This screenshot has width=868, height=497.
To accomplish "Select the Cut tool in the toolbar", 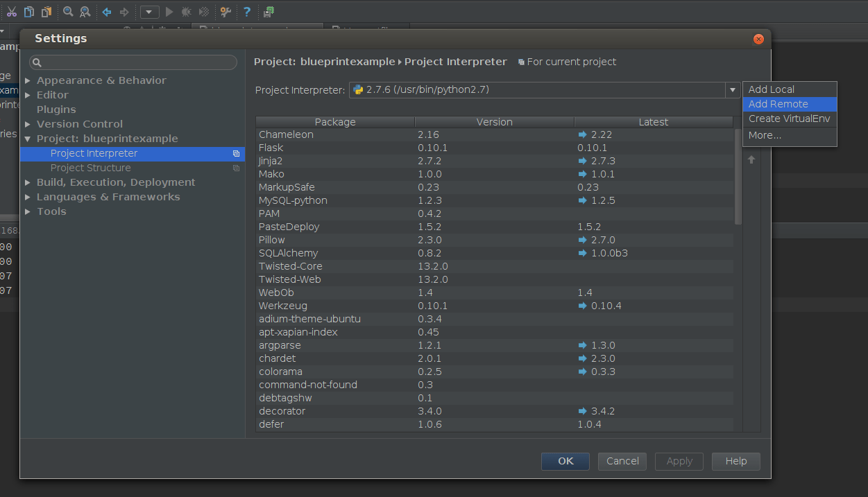I will [12, 11].
